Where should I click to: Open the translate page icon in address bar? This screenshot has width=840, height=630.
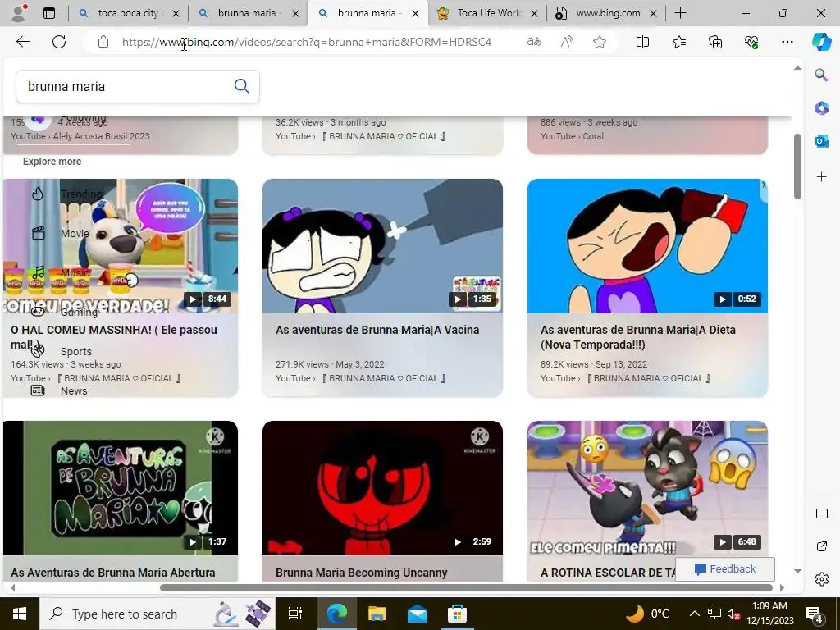(x=533, y=42)
